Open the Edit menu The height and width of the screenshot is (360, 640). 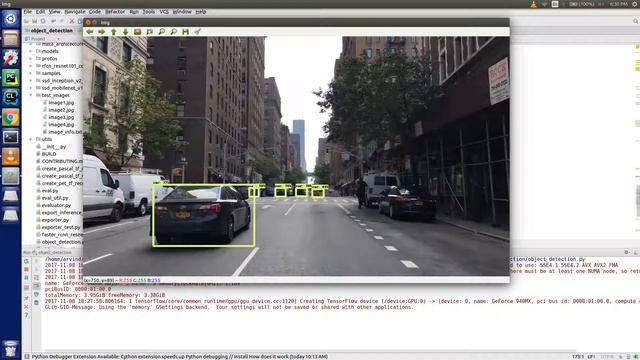click(x=40, y=12)
